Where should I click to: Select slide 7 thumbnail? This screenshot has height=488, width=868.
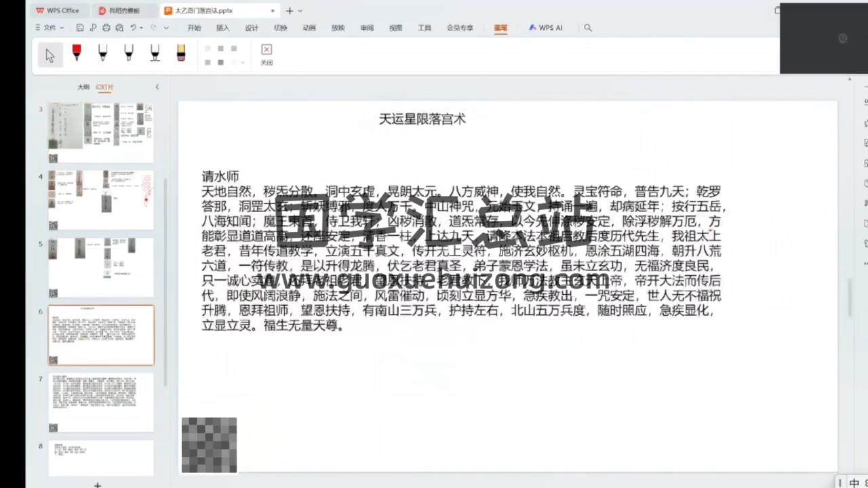101,402
